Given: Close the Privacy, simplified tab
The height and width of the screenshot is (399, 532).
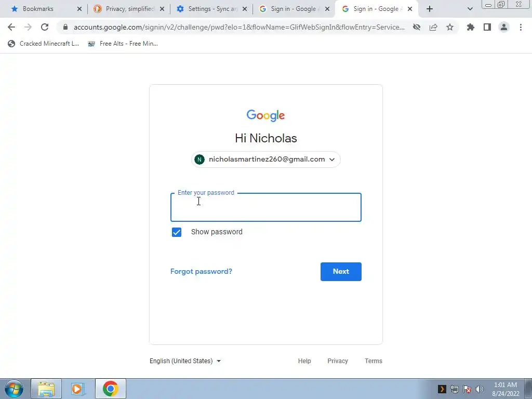Looking at the screenshot, I should click(162, 9).
